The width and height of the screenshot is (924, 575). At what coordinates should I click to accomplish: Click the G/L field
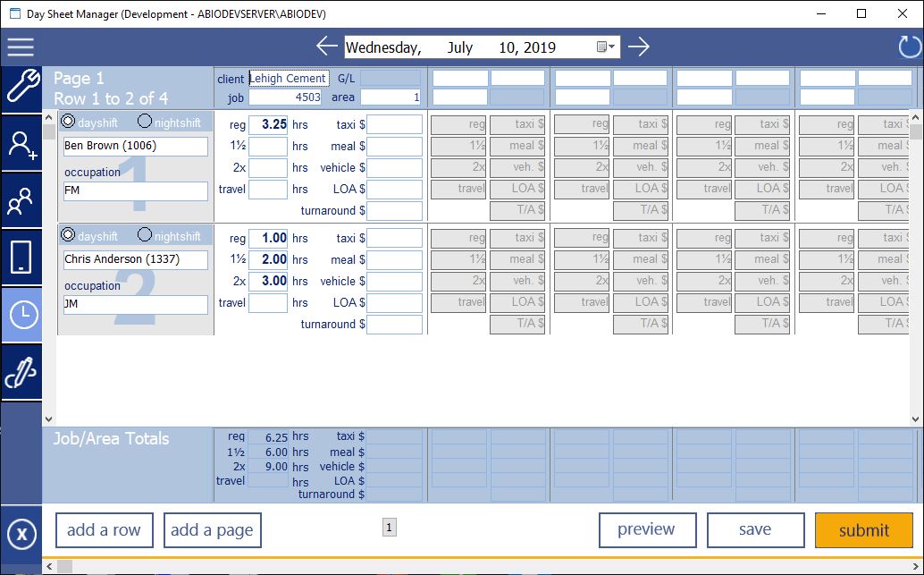pos(391,79)
